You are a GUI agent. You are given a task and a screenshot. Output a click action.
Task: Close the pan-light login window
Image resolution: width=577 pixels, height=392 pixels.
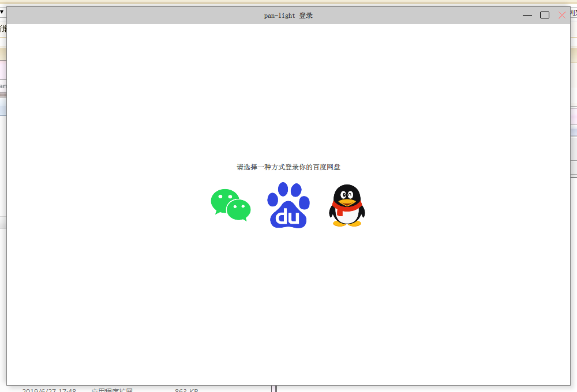point(562,15)
